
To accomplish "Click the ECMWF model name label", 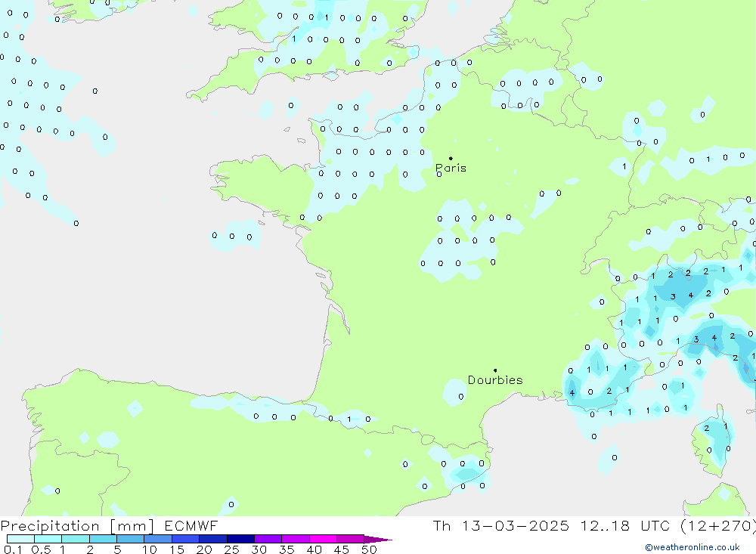I will [x=191, y=526].
